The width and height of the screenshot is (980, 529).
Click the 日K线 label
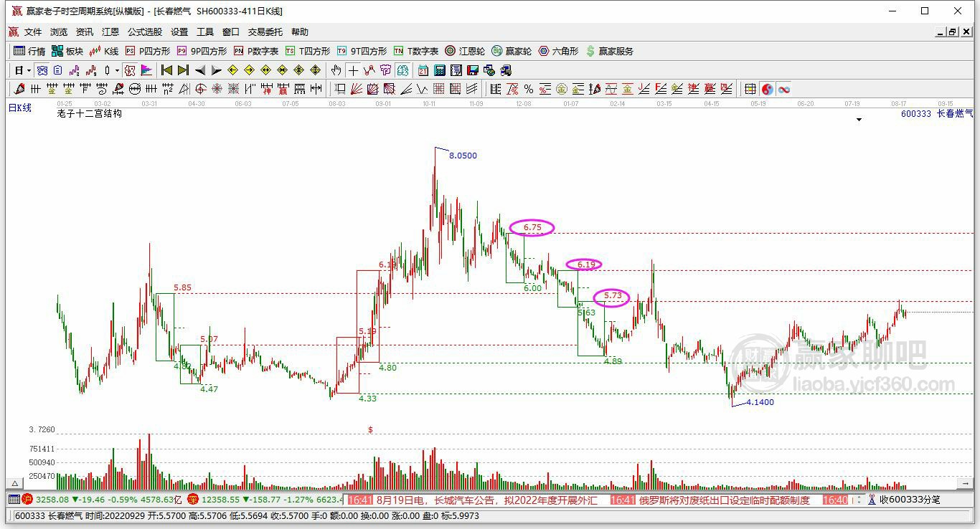click(x=20, y=108)
